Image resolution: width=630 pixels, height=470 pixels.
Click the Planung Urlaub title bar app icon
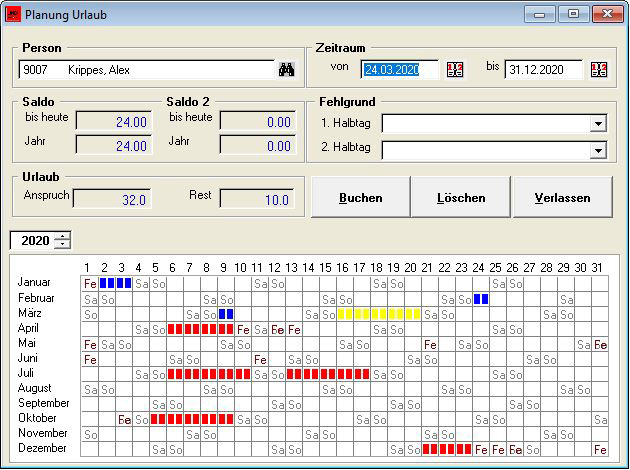pyautogui.click(x=13, y=14)
